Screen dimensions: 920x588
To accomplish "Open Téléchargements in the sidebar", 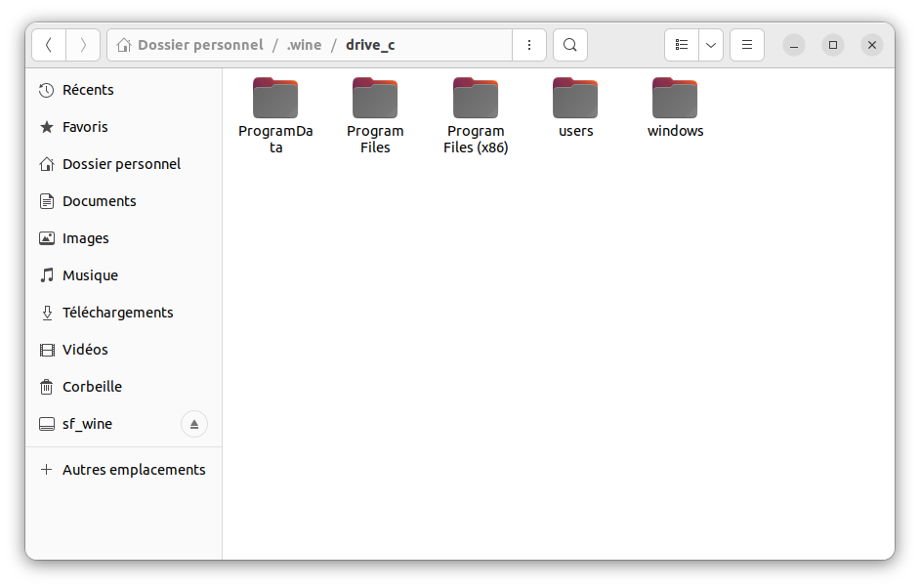I will tap(123, 313).
